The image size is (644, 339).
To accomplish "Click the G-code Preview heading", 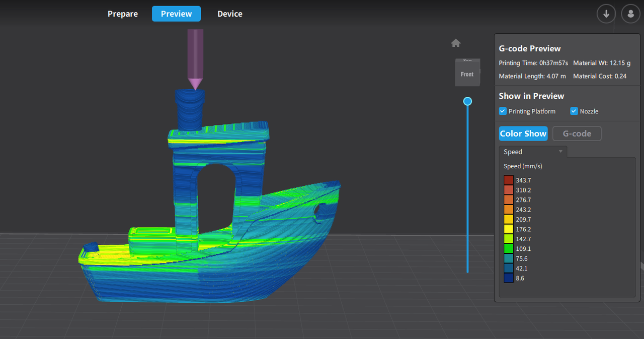I will [x=530, y=48].
